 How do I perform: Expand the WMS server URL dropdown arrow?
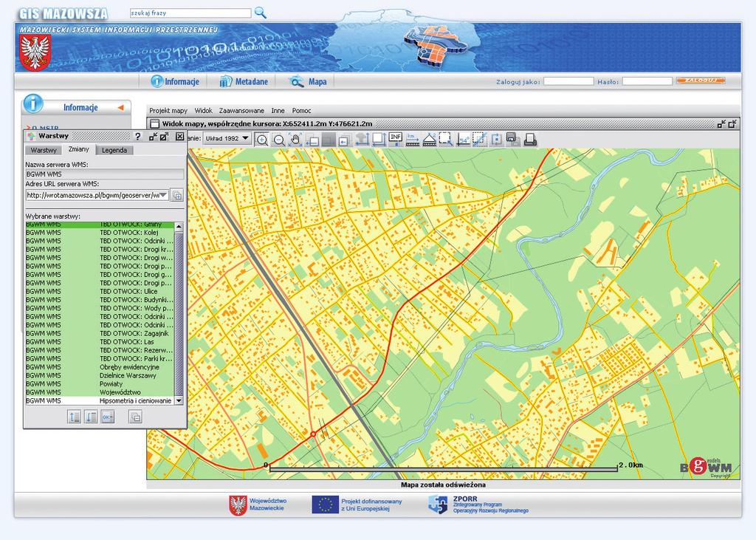click(164, 196)
